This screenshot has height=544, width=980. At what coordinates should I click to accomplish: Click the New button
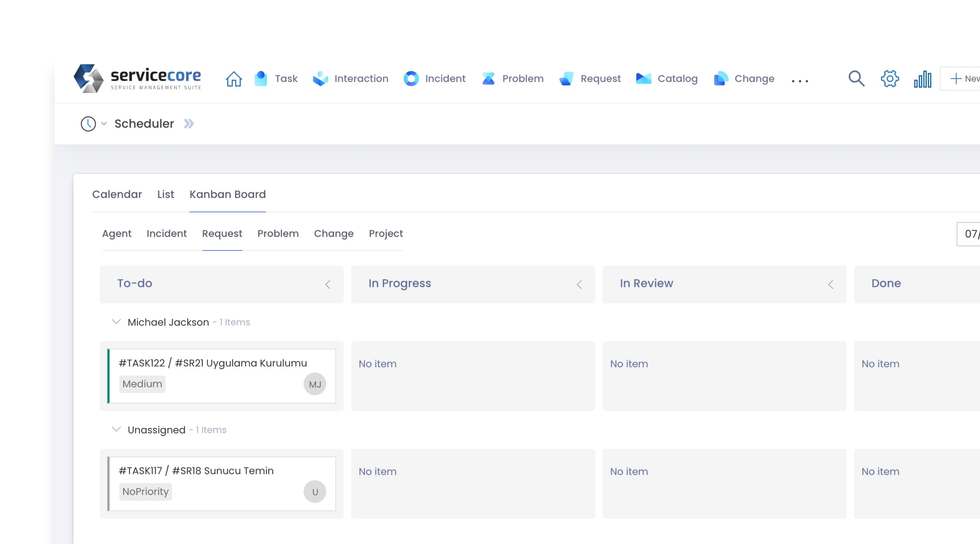pos(960,79)
